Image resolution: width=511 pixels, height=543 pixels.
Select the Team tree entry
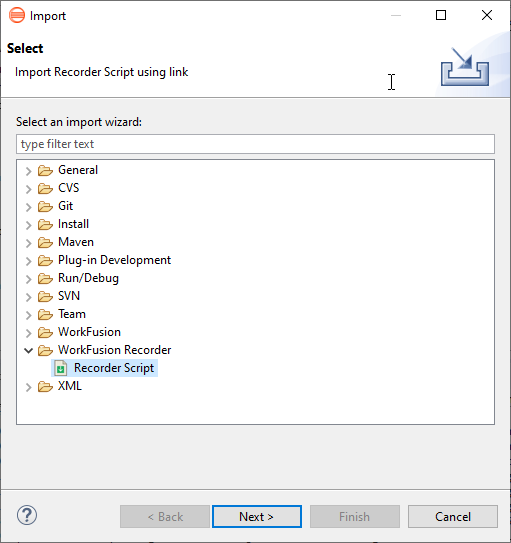tap(72, 314)
